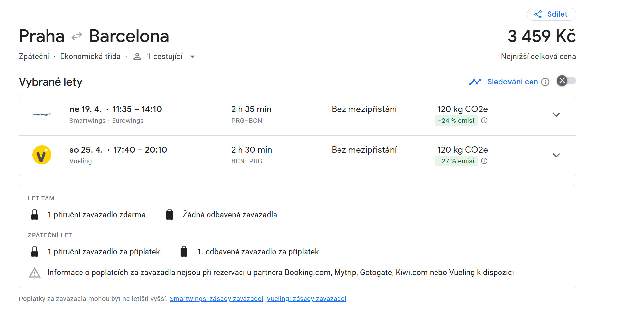Screen dimensions: 644x314
Task: Click the Sdílet share icon
Action: click(538, 14)
